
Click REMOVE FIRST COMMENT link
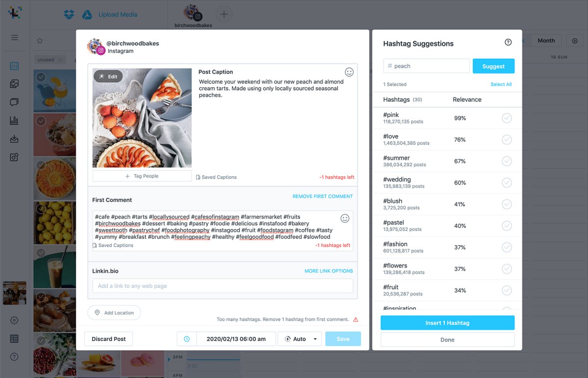tap(322, 196)
